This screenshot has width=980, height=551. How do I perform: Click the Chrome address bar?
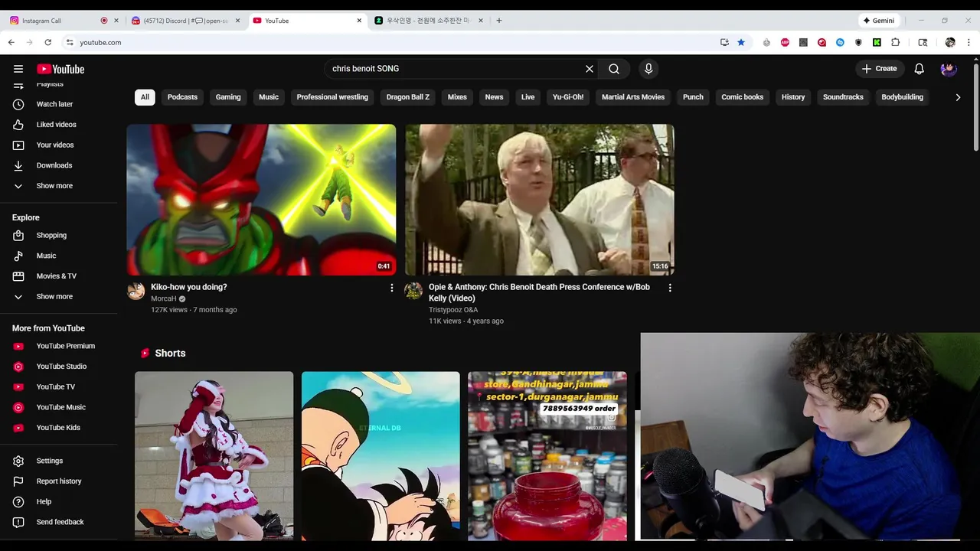tap(398, 42)
